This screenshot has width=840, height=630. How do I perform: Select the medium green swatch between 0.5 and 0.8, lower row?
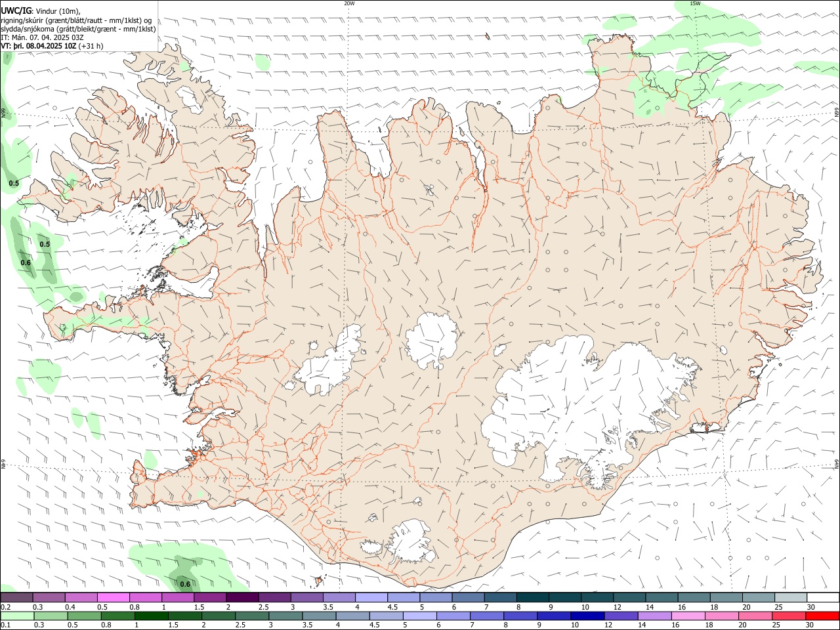coord(85,616)
